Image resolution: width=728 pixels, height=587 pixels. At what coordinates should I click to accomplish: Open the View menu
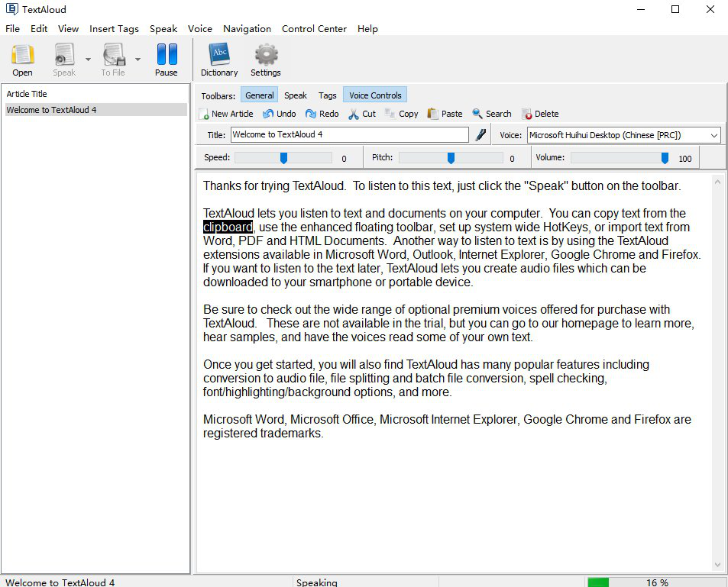68,29
